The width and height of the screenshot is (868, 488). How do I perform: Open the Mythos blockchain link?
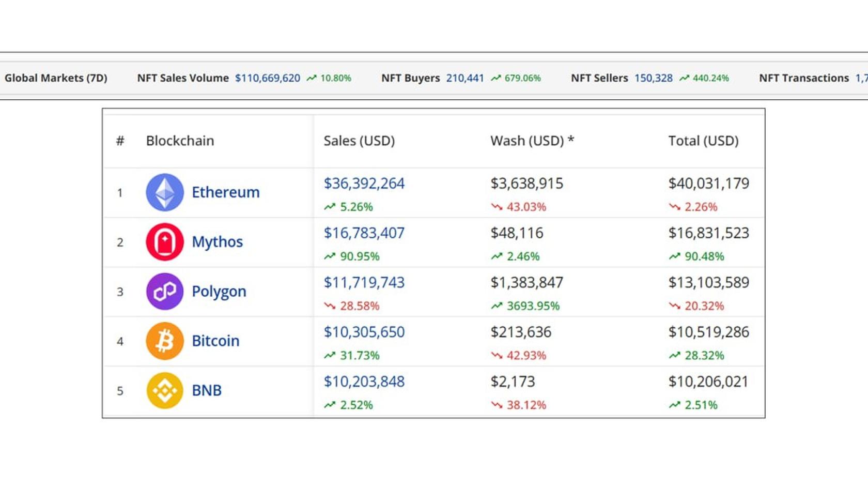coord(218,242)
